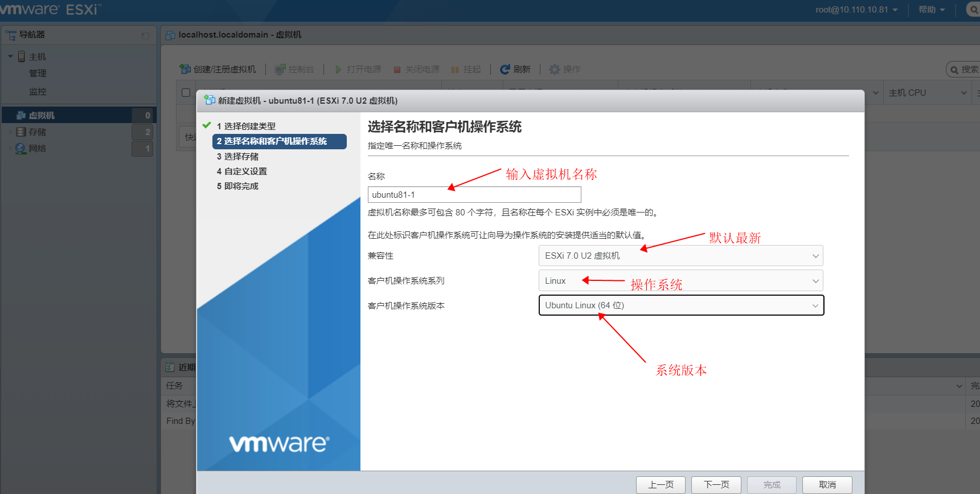Image resolution: width=980 pixels, height=494 pixels.
Task: Open the help (帮助) dropdown menu
Action: (x=932, y=10)
